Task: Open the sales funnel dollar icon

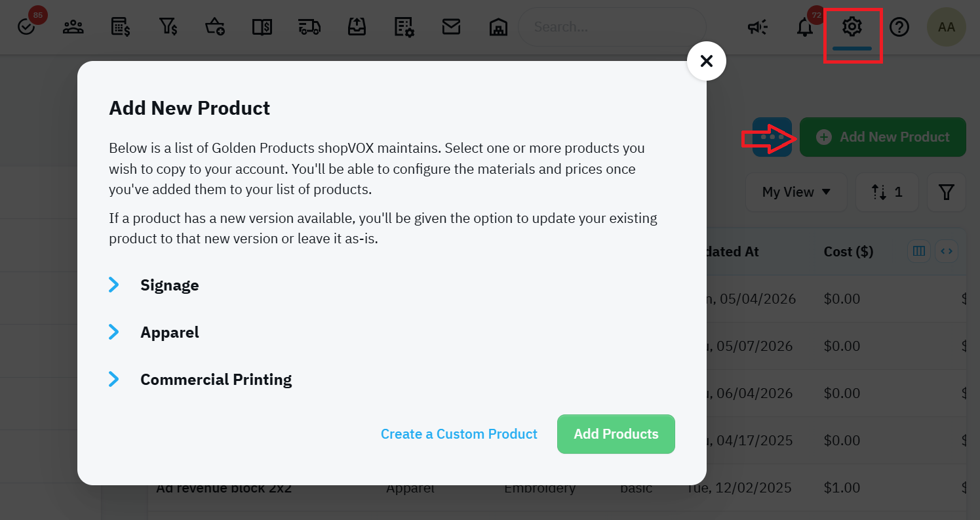Action: (x=168, y=27)
